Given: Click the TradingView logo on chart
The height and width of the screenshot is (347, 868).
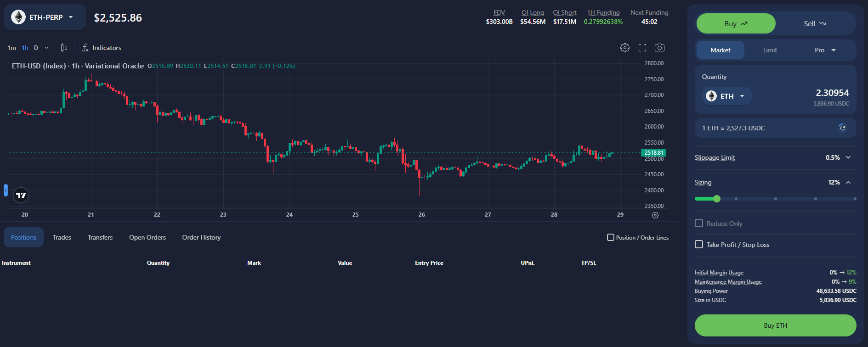Looking at the screenshot, I should point(21,195).
